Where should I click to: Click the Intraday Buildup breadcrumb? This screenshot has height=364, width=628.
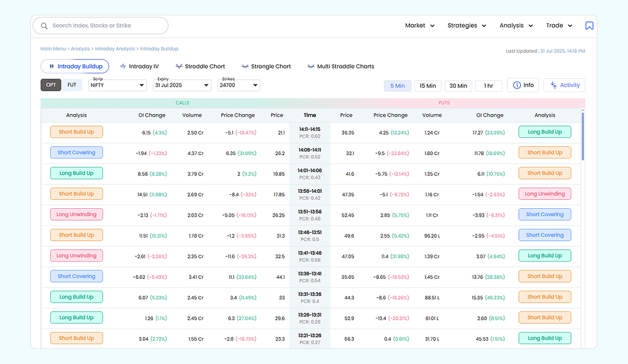(159, 49)
